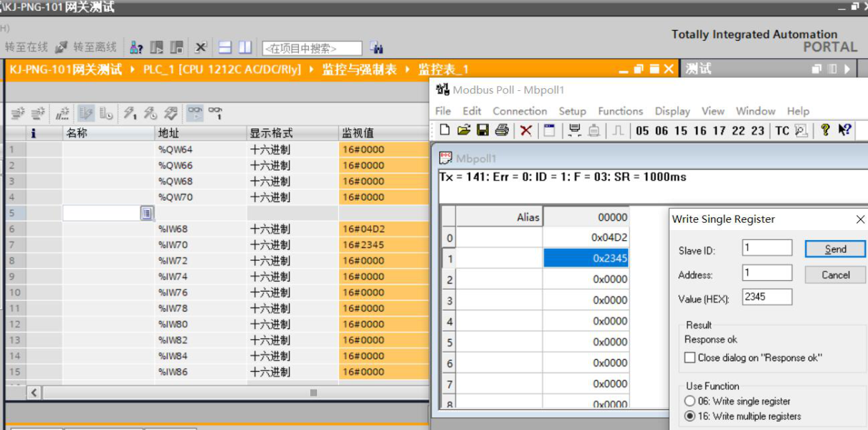
Task: Open the Functions menu in Modbus Poll
Action: [x=620, y=111]
